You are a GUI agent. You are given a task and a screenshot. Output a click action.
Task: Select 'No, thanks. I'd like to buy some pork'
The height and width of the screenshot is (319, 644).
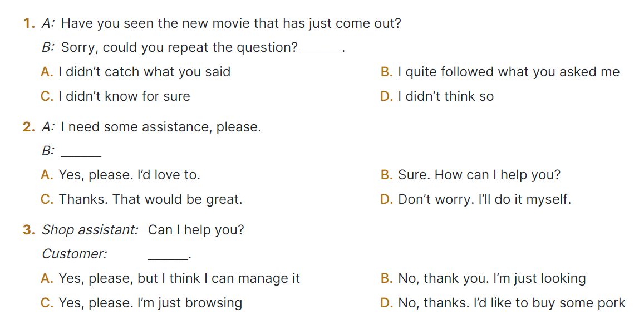tap(503, 303)
